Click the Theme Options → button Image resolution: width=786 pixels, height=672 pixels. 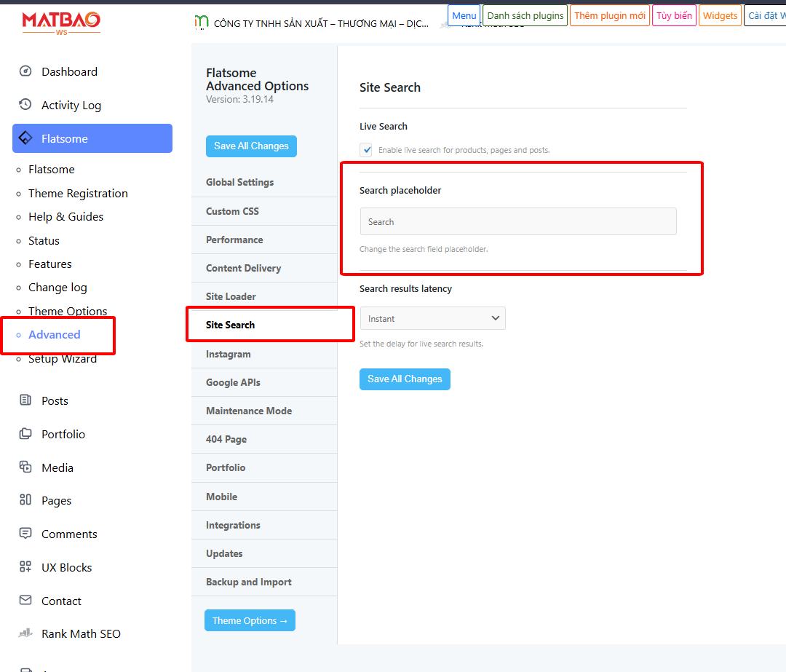(250, 620)
